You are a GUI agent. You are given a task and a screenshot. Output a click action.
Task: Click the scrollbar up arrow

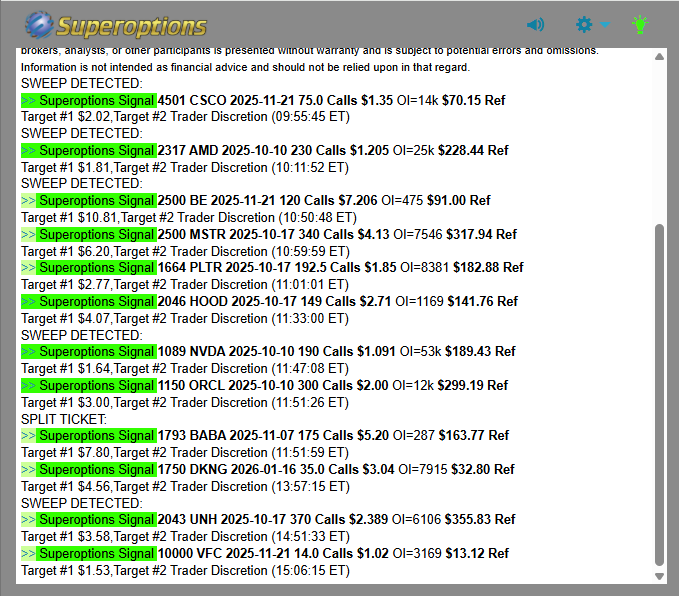point(658,57)
